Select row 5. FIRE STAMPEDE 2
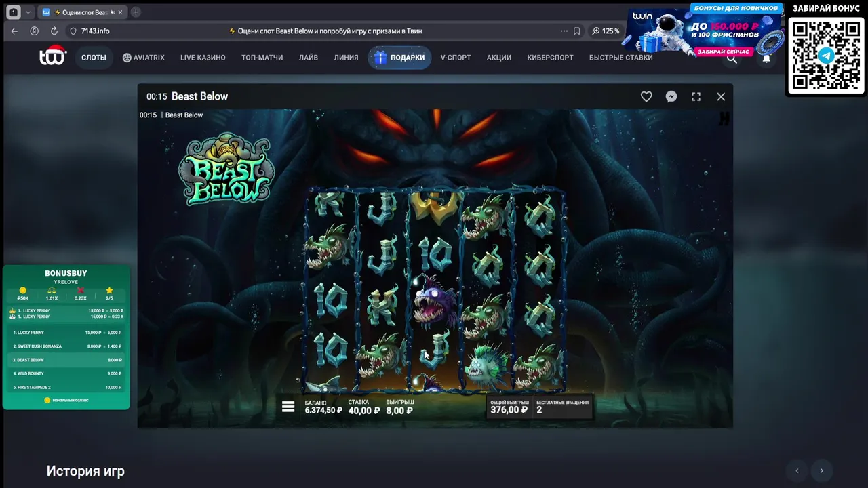 tap(66, 387)
